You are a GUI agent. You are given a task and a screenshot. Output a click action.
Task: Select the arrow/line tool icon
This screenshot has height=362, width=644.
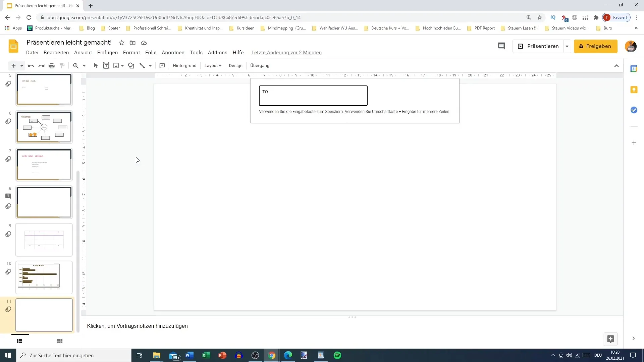tap(143, 65)
